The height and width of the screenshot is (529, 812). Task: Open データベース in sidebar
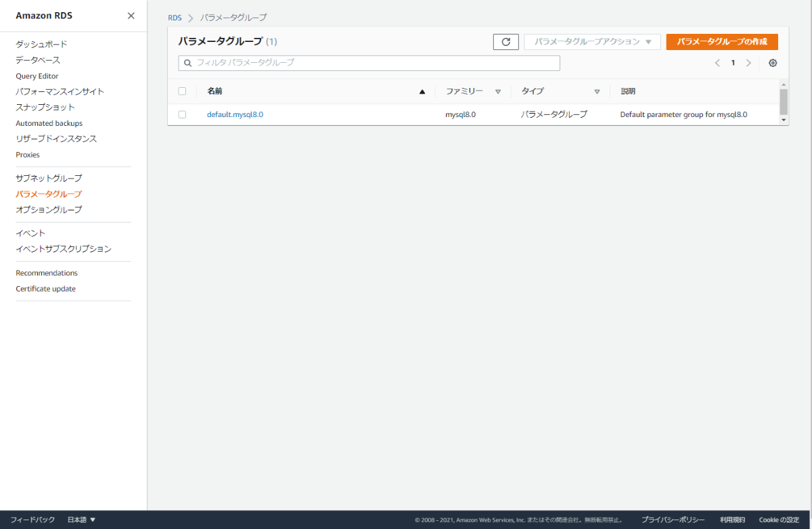click(x=38, y=60)
